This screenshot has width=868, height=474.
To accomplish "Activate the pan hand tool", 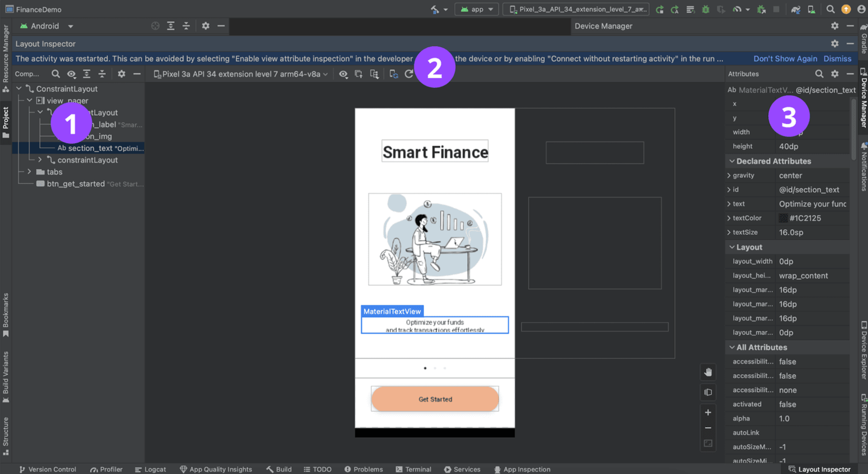I will point(708,372).
